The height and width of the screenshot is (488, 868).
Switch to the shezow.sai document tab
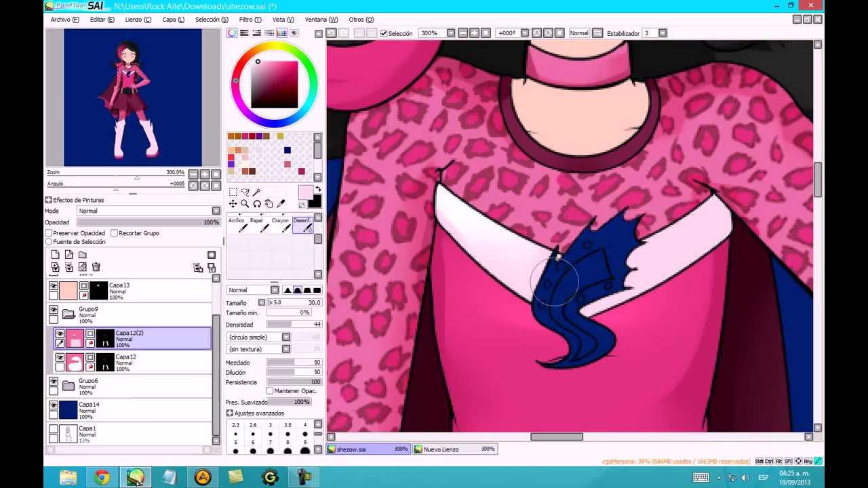tap(368, 449)
